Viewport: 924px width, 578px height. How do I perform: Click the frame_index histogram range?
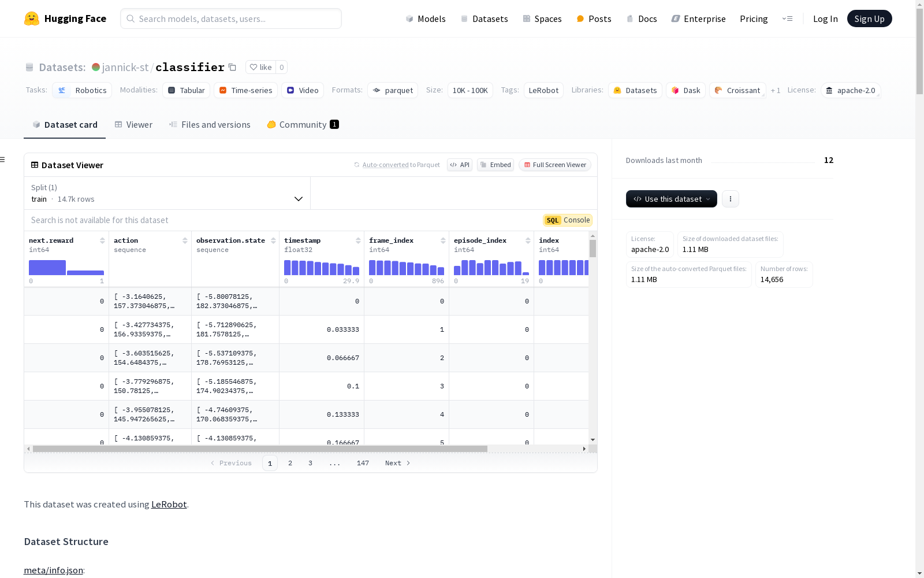tap(407, 268)
